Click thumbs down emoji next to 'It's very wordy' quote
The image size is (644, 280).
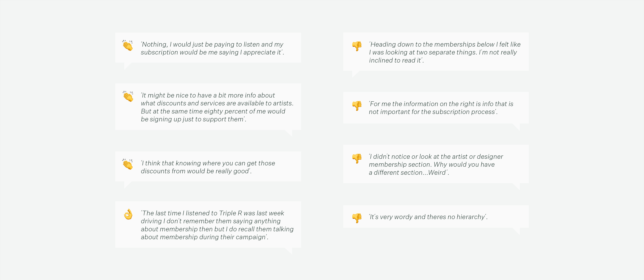357,218
